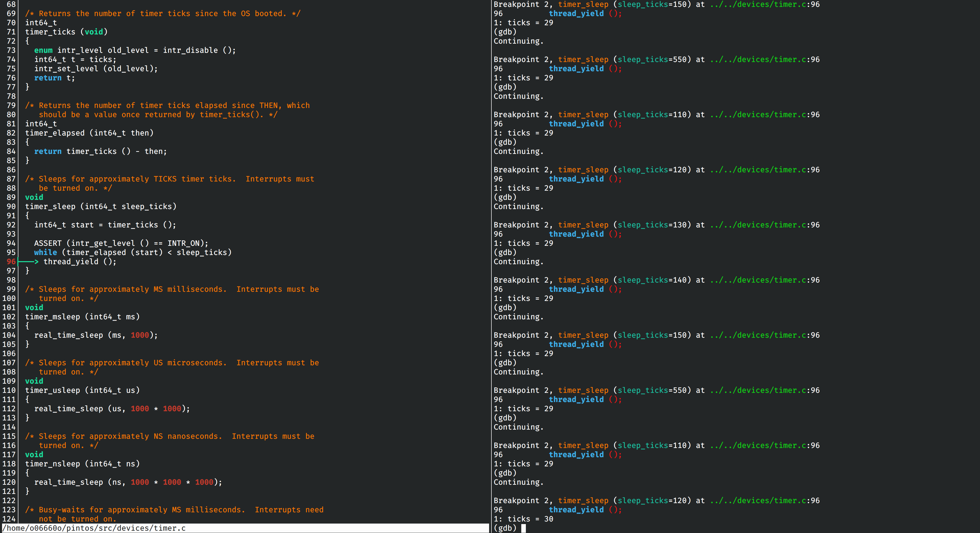The width and height of the screenshot is (980, 533).
Task: Click line number 96 in the gutter
Action: (11, 262)
